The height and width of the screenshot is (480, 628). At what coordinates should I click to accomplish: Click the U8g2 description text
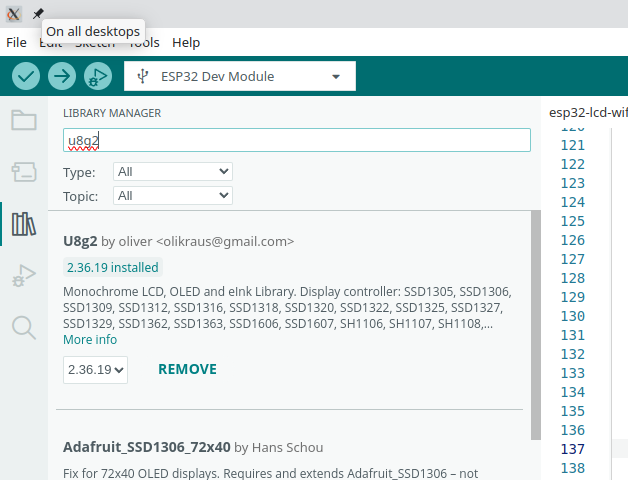click(287, 308)
